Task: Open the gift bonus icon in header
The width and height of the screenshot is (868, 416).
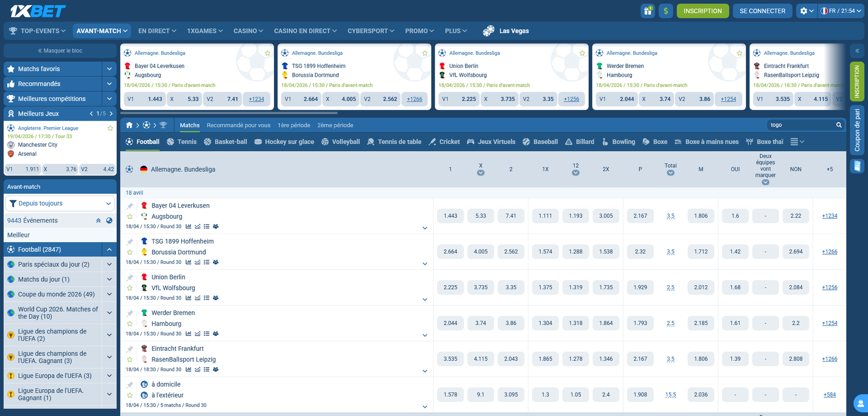Action: 648,11
